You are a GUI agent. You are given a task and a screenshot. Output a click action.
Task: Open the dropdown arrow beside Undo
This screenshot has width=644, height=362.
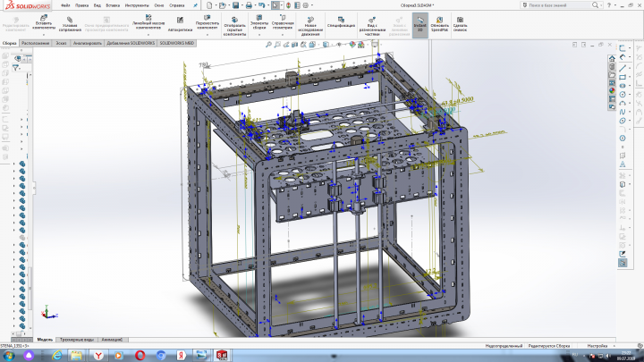pyautogui.click(x=267, y=5)
